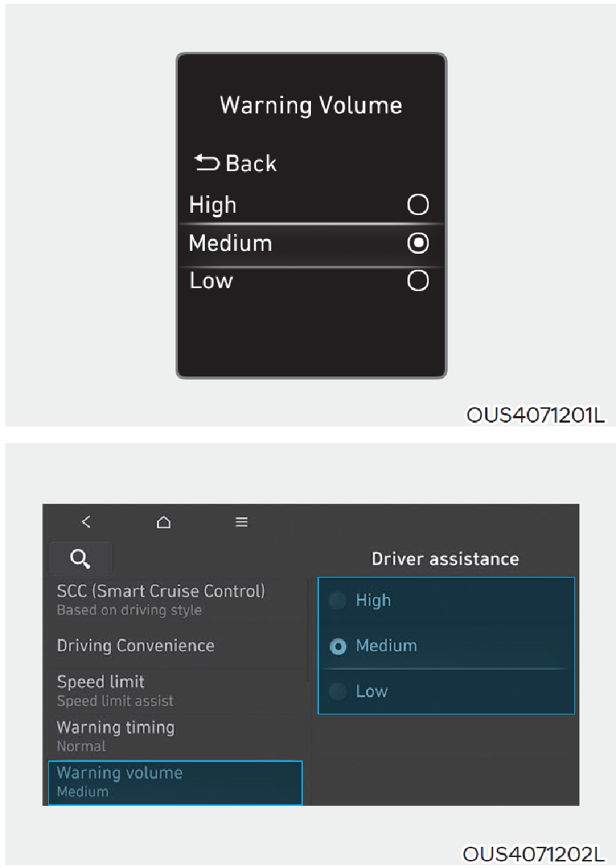Viewport: 616px width, 868px height.
Task: Open Speed limit assist setting
Action: point(176,692)
